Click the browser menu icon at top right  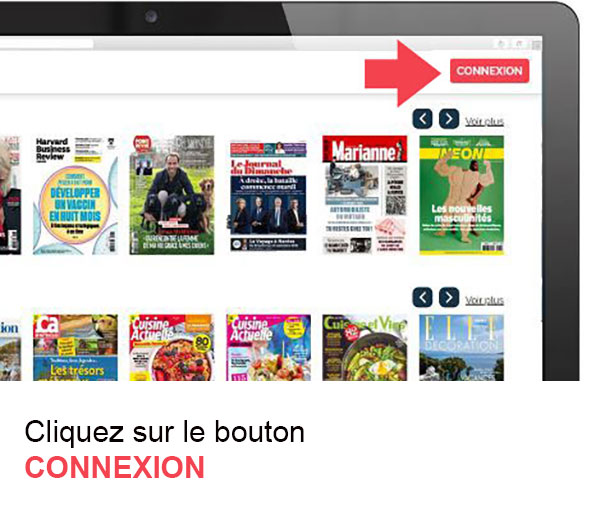point(536,45)
